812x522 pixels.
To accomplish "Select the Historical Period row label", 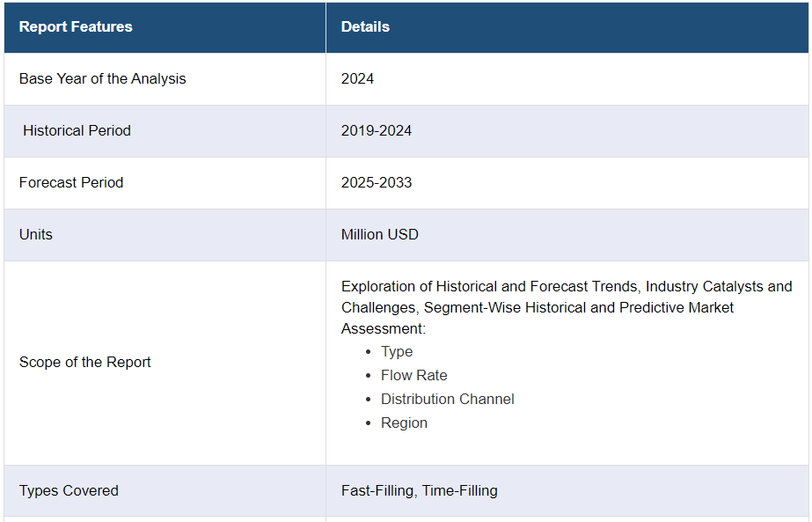I will pyautogui.click(x=77, y=131).
